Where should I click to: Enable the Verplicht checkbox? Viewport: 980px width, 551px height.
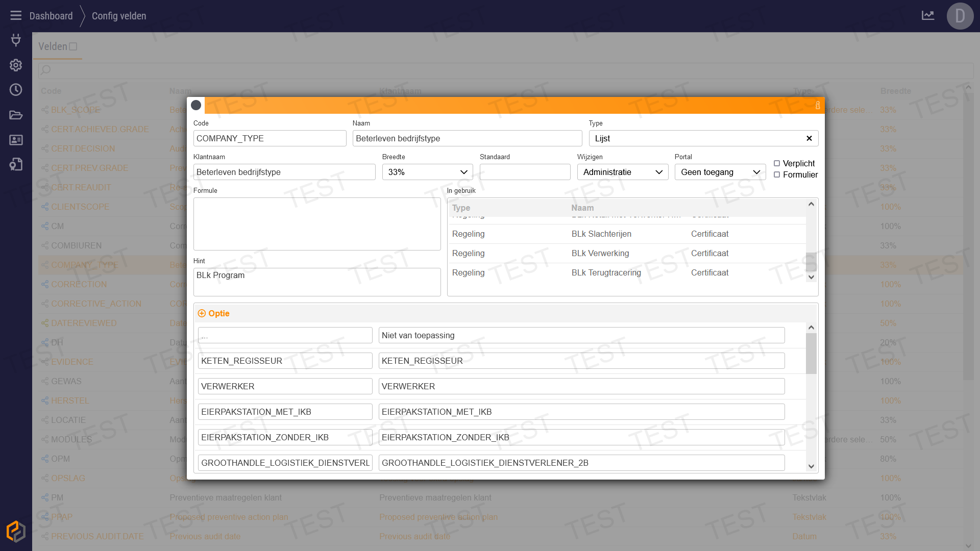pyautogui.click(x=777, y=163)
